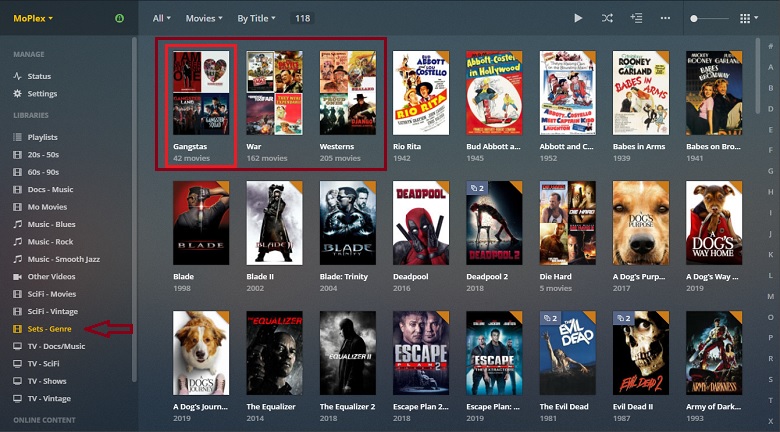Click the monitor icon beside TV - Shows

pyautogui.click(x=17, y=381)
